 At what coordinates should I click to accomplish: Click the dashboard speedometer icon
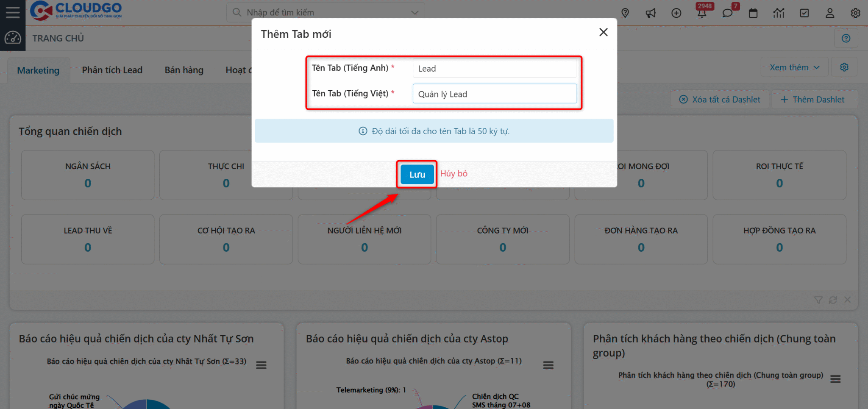pyautogui.click(x=13, y=38)
